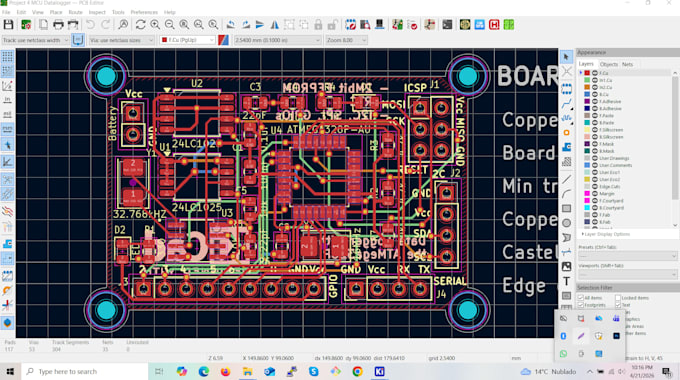Toggle visibility of B.Cu layer
680x380 pixels.
[x=595, y=94]
